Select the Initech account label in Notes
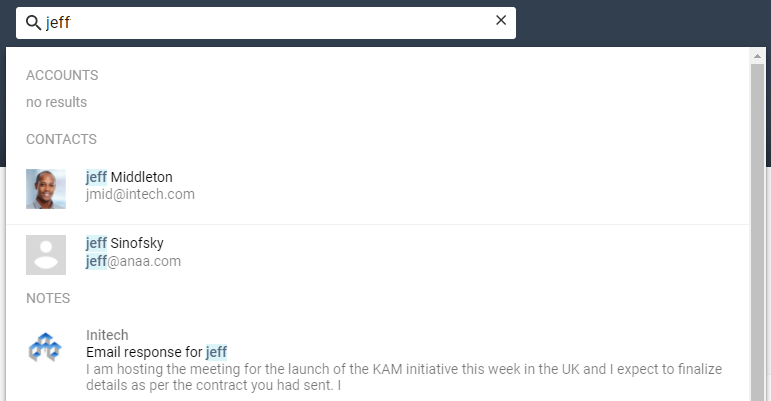The image size is (771, 401). (x=107, y=335)
